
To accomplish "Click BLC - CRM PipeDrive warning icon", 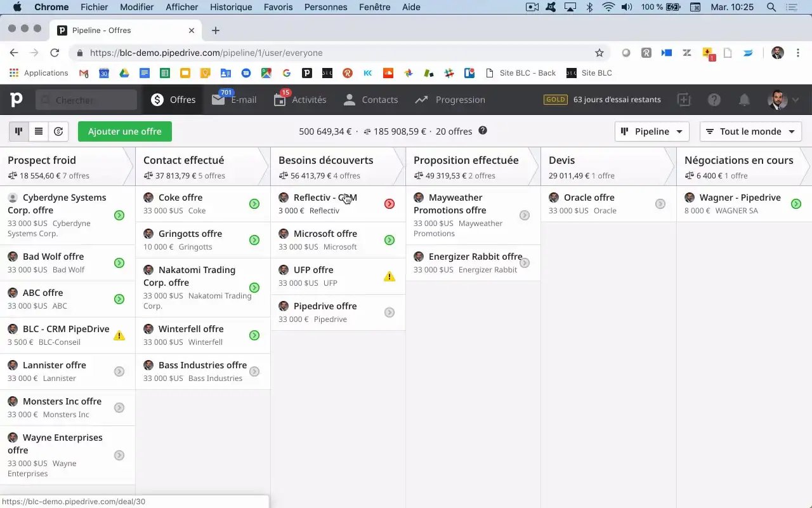I will [119, 335].
